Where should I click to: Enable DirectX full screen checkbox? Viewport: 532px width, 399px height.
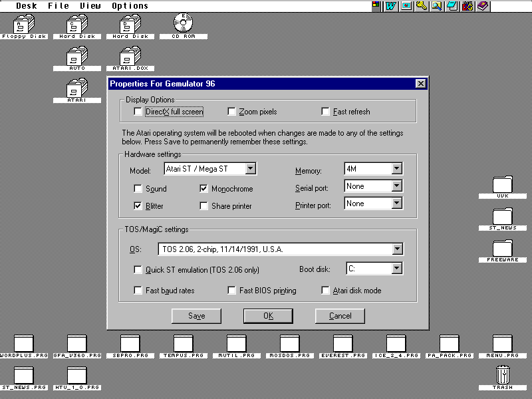click(x=138, y=111)
